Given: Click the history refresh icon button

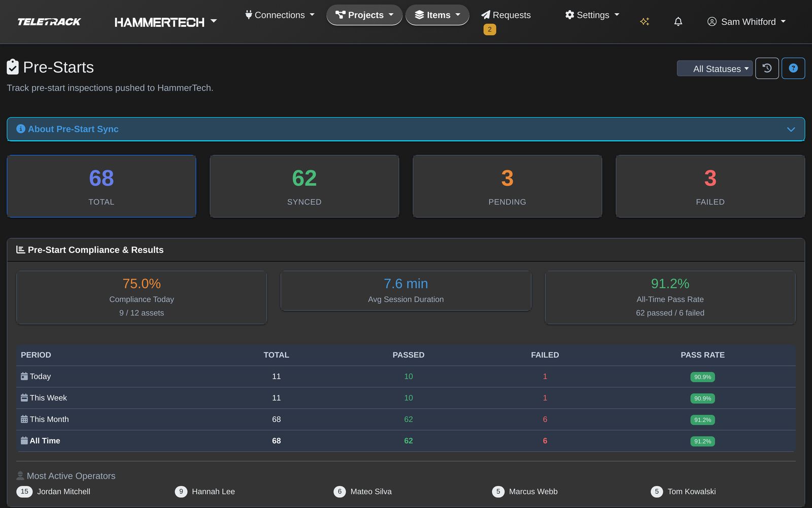Looking at the screenshot, I should (767, 68).
